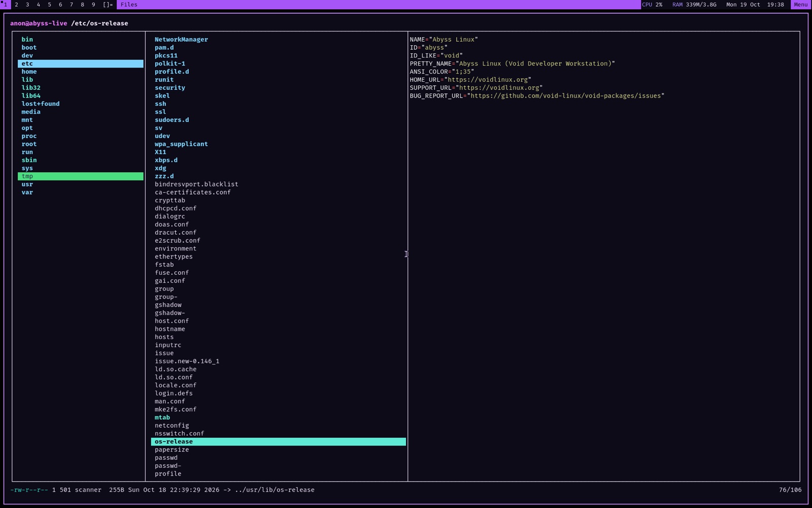Click the anon@abyss-live path header
Viewport: 812px width, 508px height.
point(69,23)
